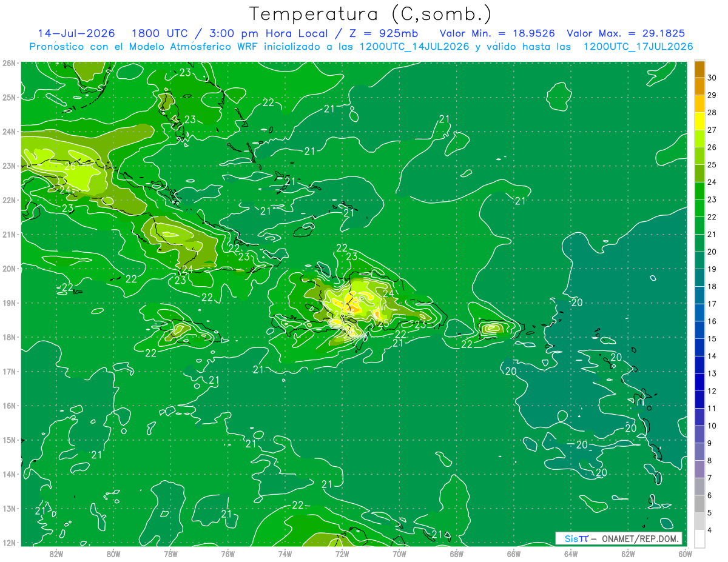Pick the purple swatch between 8 and 9
This screenshot has height=562, width=728.
(699, 452)
